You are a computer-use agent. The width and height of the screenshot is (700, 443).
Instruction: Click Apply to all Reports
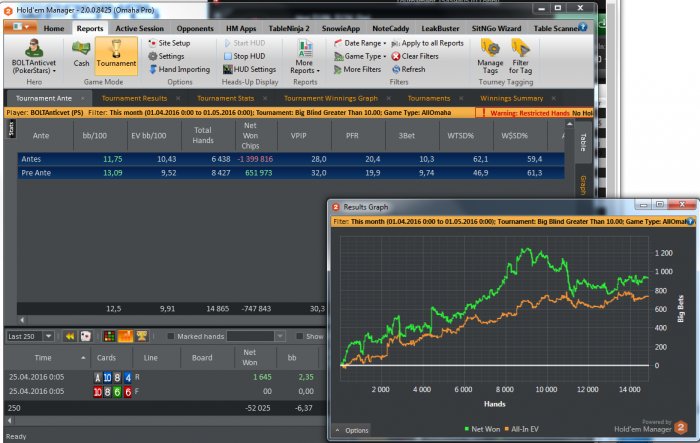(426, 44)
